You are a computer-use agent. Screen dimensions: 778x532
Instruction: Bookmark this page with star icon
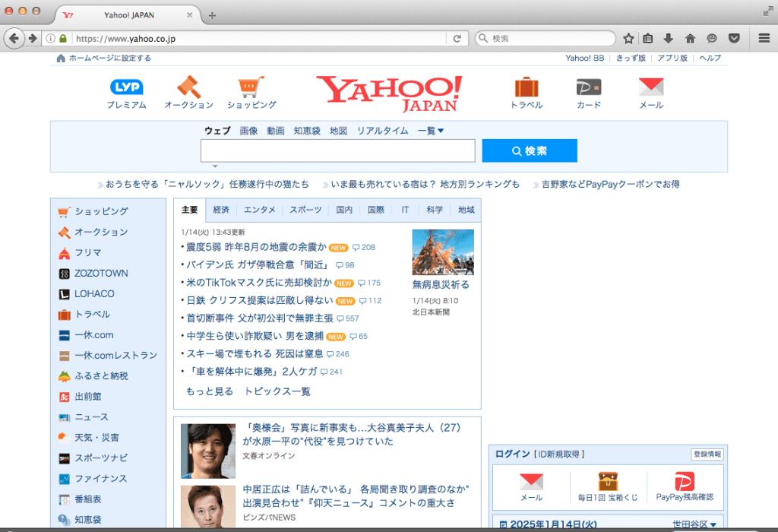coord(628,38)
